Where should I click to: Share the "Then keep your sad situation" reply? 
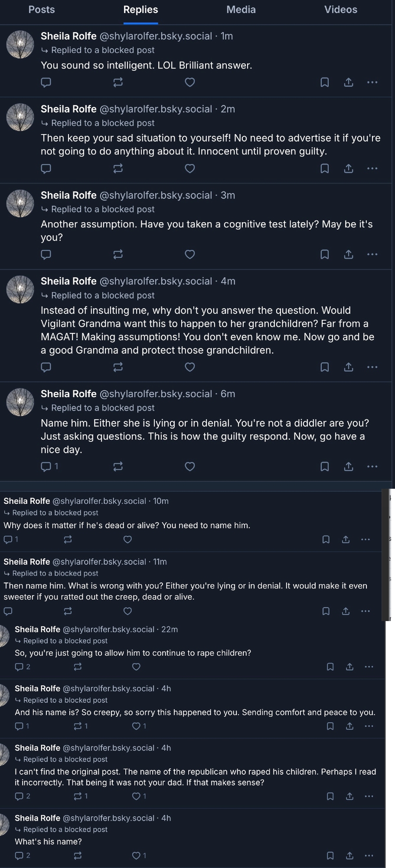click(349, 168)
